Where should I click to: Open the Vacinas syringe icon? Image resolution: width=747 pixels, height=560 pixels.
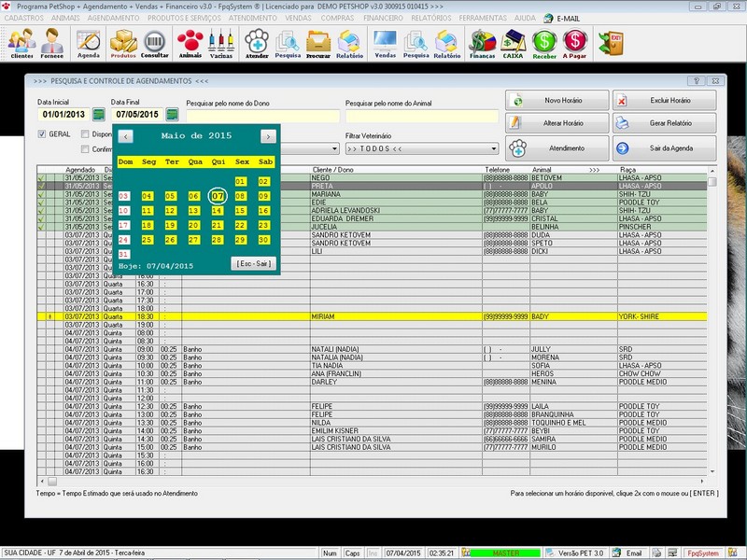[x=221, y=43]
